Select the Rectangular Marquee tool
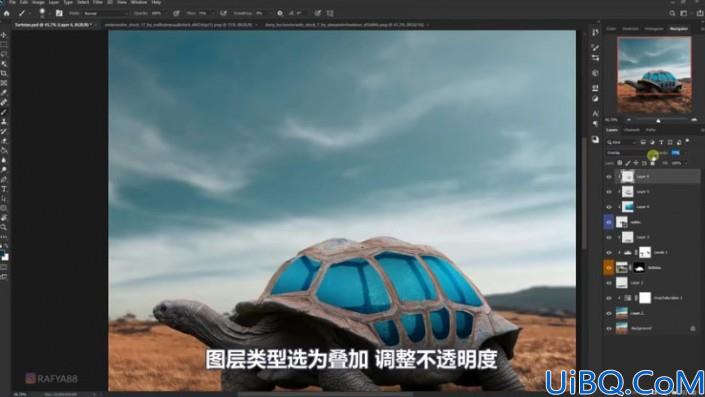This screenshot has width=705, height=397. click(x=4, y=45)
